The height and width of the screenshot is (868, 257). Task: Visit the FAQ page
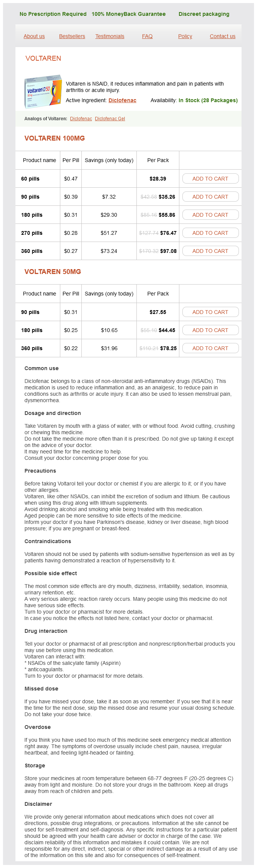147,36
